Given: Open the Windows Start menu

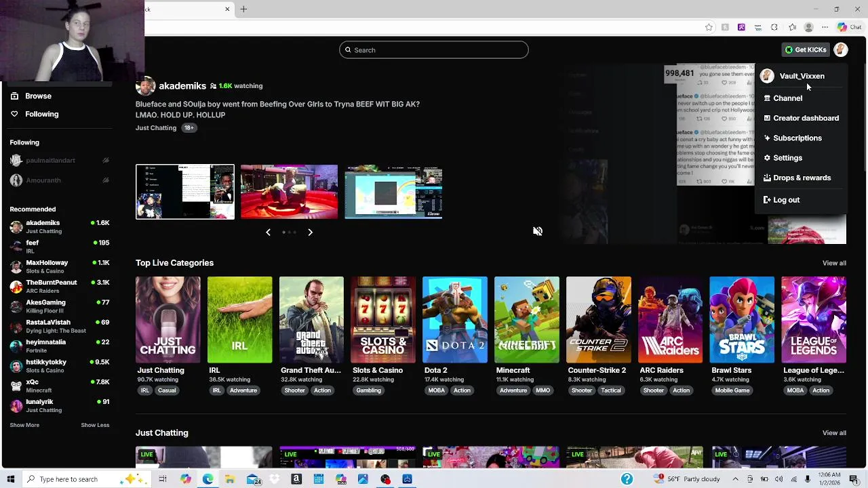Looking at the screenshot, I should point(10,479).
